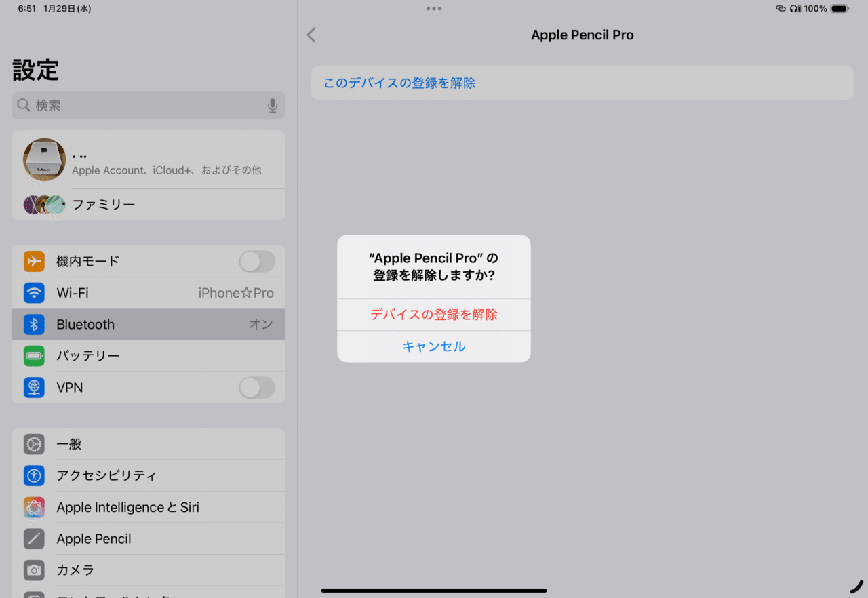Tap the Accessibility icon
Screen dimensions: 868x598
coord(34,476)
